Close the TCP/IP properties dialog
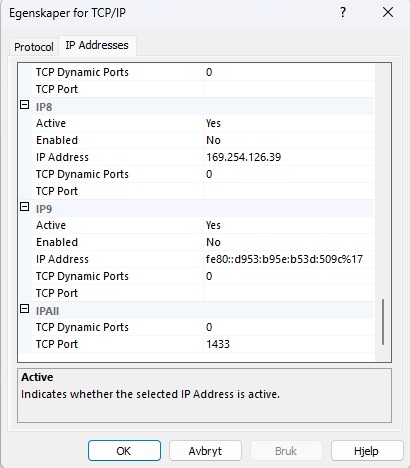 388,13
